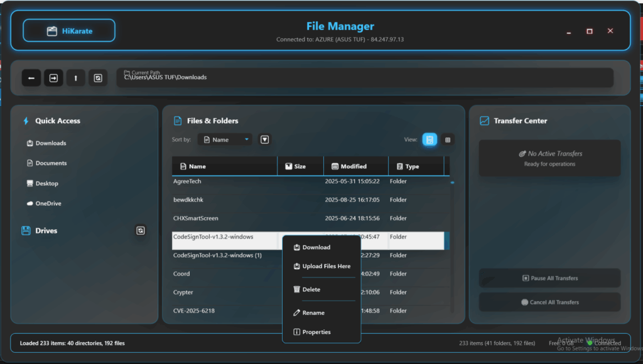The width and height of the screenshot is (643, 364).
Task: Choose Properties from the context menu
Action: pos(316,332)
